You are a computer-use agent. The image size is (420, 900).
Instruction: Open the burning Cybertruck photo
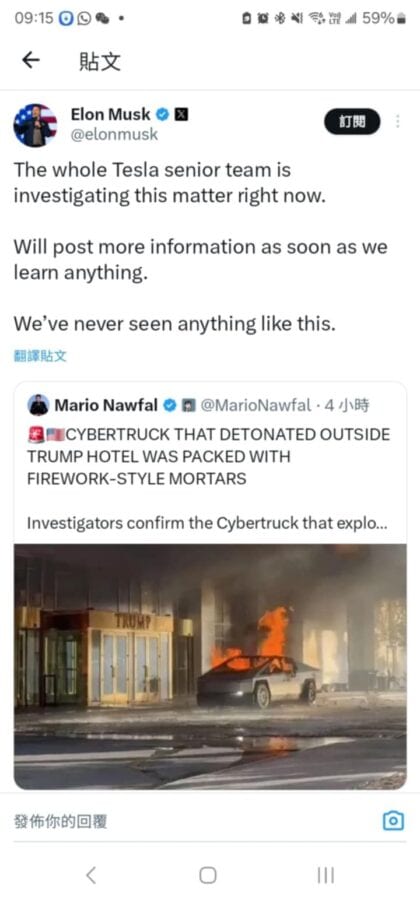pyautogui.click(x=210, y=666)
